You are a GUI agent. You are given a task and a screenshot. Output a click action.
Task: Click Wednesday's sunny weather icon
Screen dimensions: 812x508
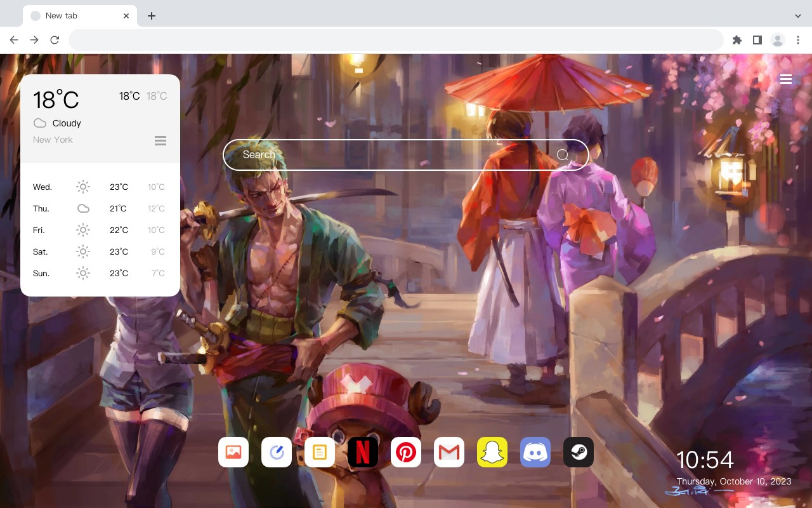[x=83, y=187]
